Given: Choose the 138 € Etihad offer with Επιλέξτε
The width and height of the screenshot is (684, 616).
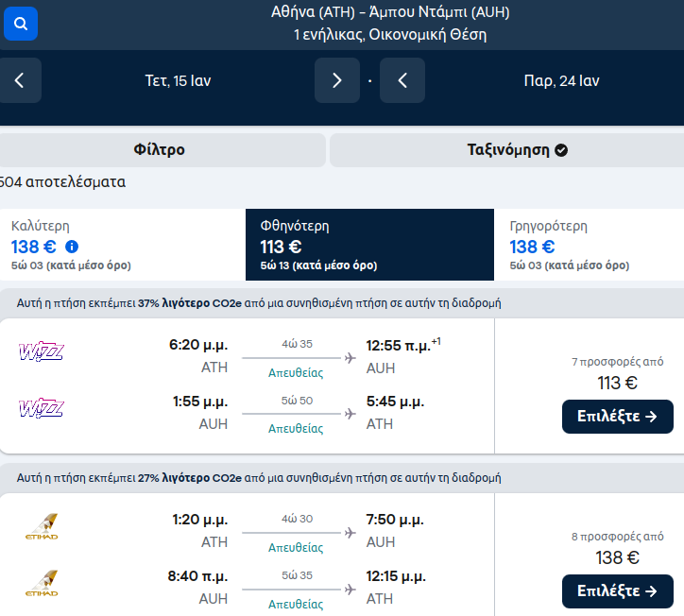Looking at the screenshot, I should (617, 591).
